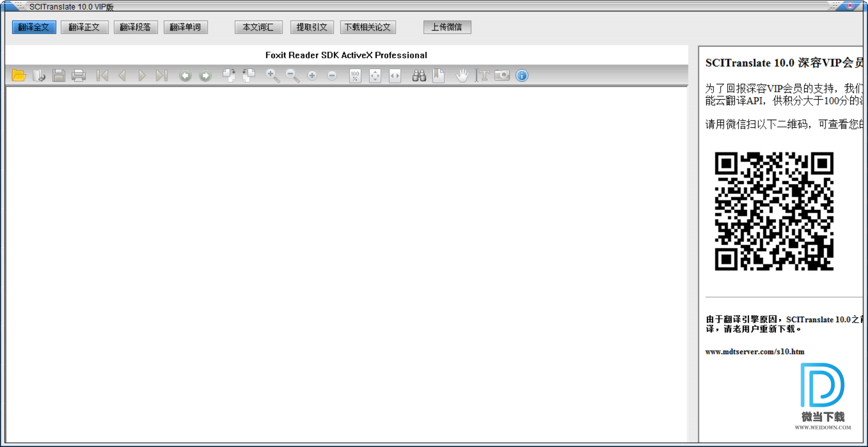Image resolution: width=868 pixels, height=447 pixels.
Task: Go to the previous page arrow
Action: tap(122, 76)
